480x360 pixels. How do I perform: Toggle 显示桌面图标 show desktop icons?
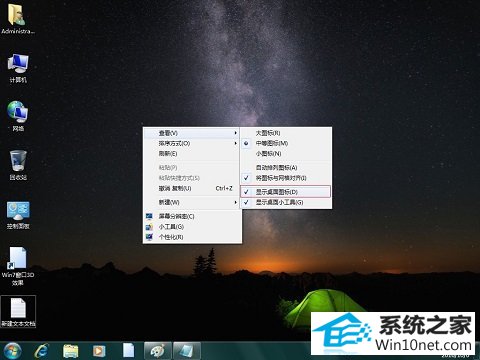click(285, 192)
